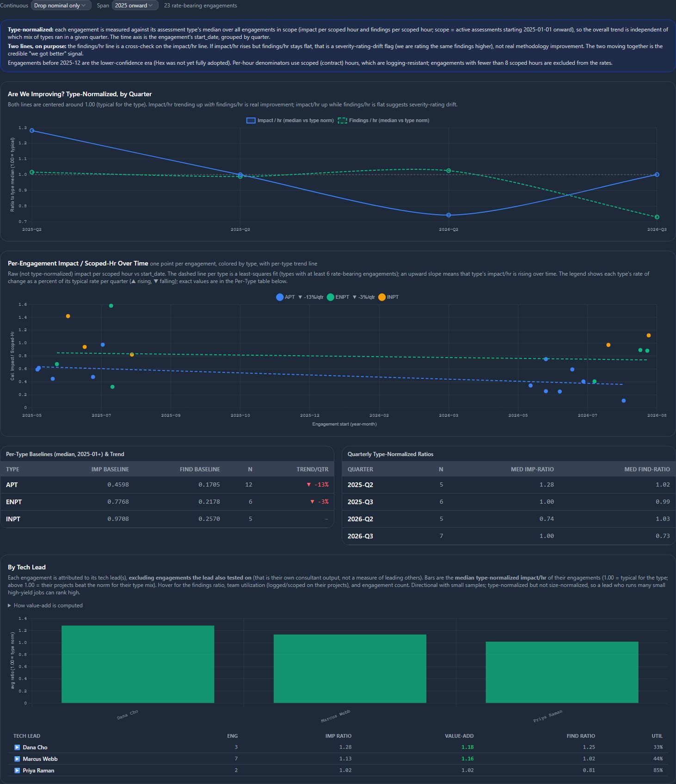
Task: Expand 'How value-add is computed' disclosure
Action: [45, 605]
